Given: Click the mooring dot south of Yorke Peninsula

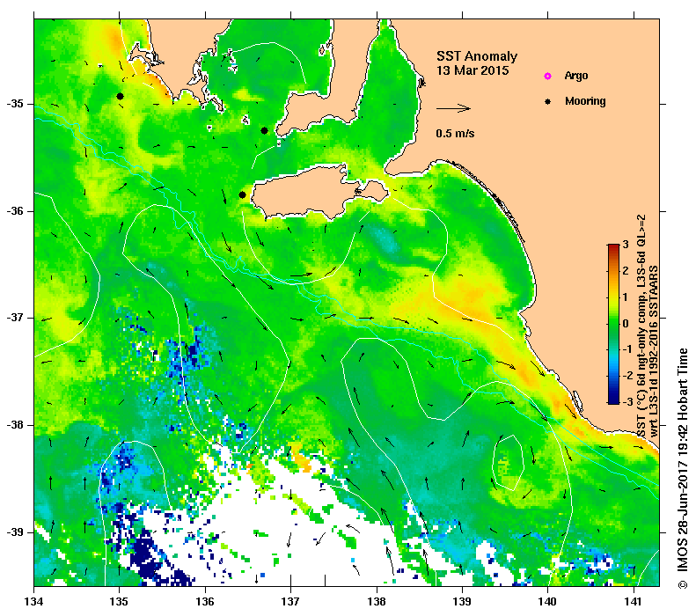Looking at the screenshot, I should tap(264, 130).
